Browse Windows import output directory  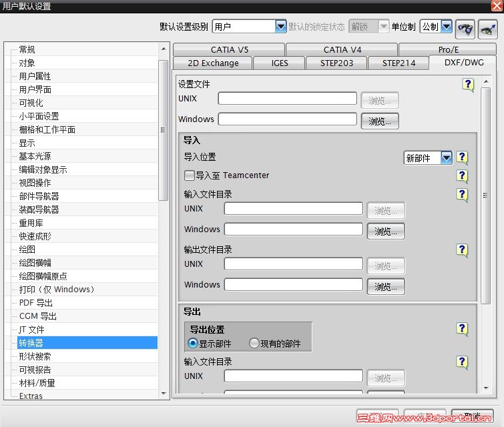[x=386, y=287]
